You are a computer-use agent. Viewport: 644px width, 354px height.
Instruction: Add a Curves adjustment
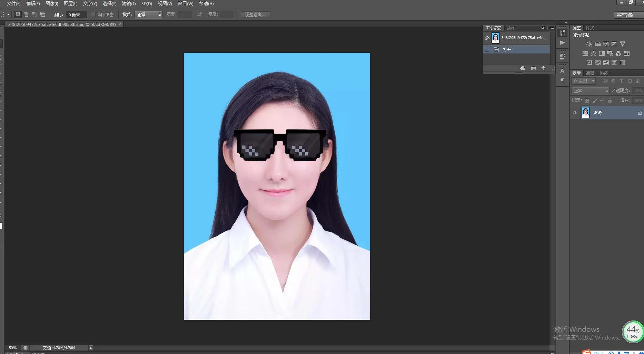tap(606, 44)
